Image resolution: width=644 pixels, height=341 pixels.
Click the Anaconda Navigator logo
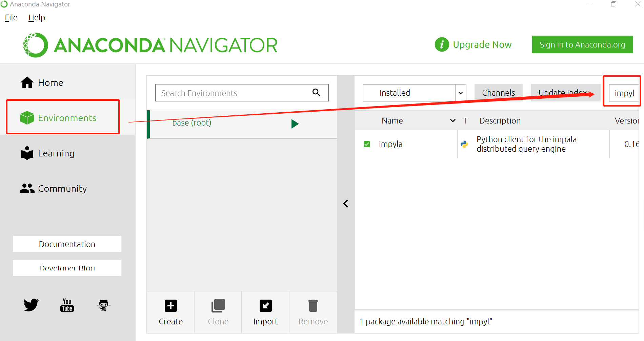click(150, 45)
